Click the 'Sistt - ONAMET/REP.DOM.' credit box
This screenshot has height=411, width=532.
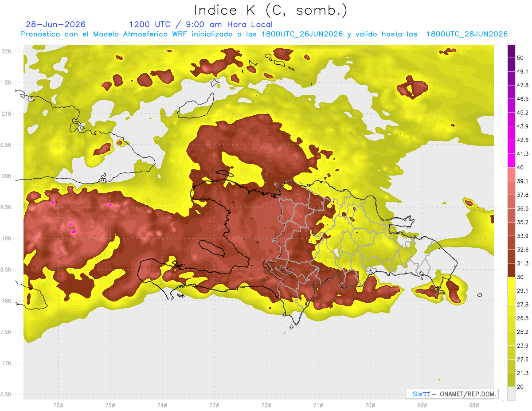[x=452, y=394]
